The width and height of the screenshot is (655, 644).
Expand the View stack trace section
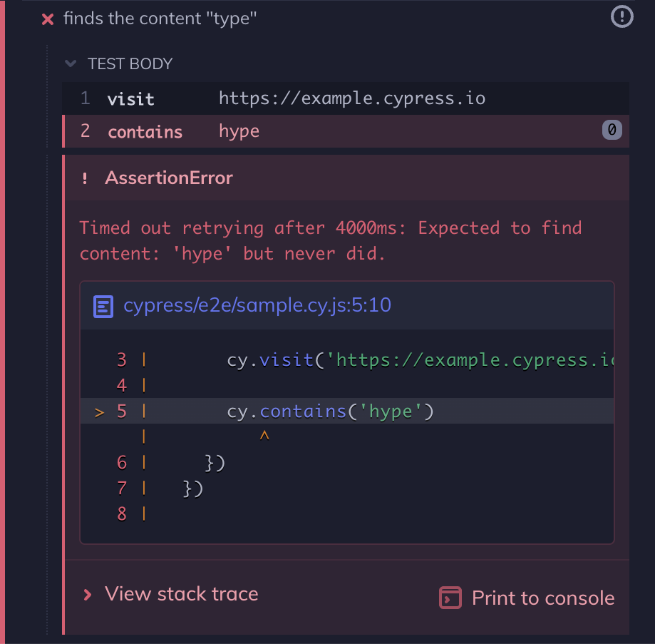coord(182,593)
